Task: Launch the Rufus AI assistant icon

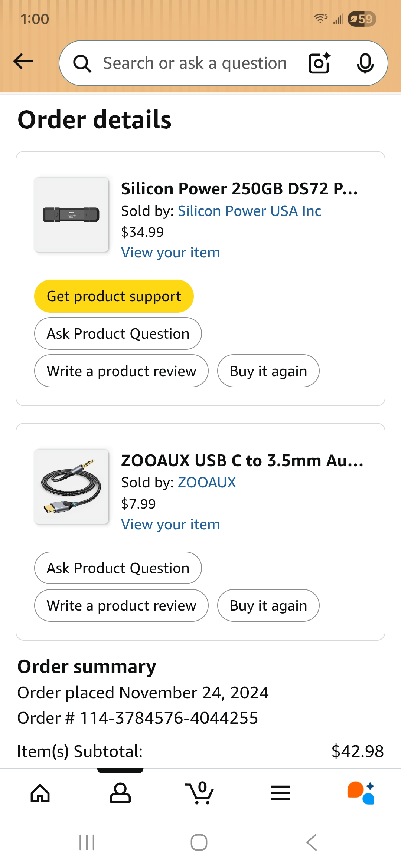Action: pos(361,793)
